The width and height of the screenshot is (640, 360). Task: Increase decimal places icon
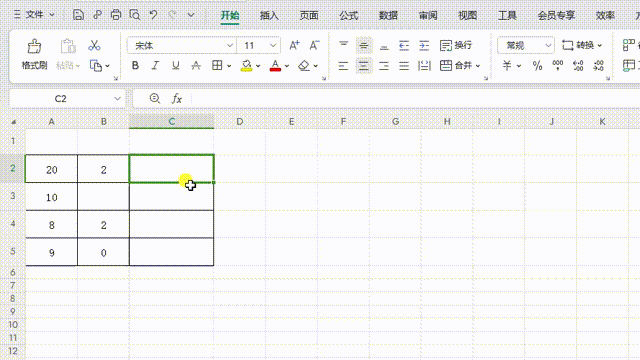(x=578, y=65)
